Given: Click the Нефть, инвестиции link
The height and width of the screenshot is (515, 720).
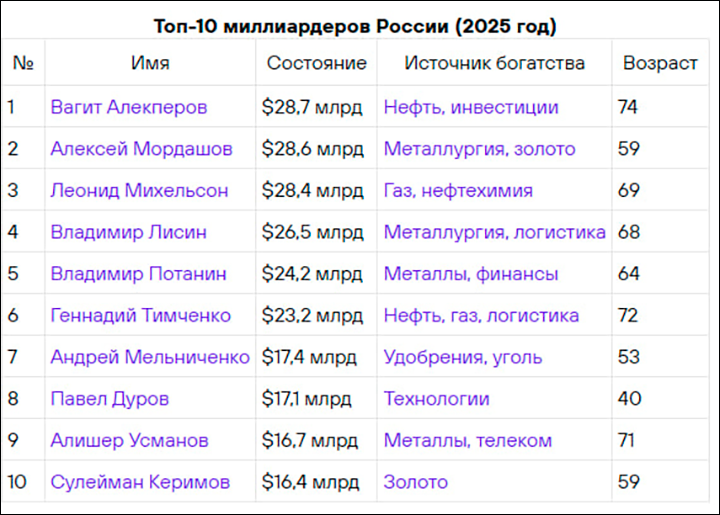Looking at the screenshot, I should click(x=471, y=107).
